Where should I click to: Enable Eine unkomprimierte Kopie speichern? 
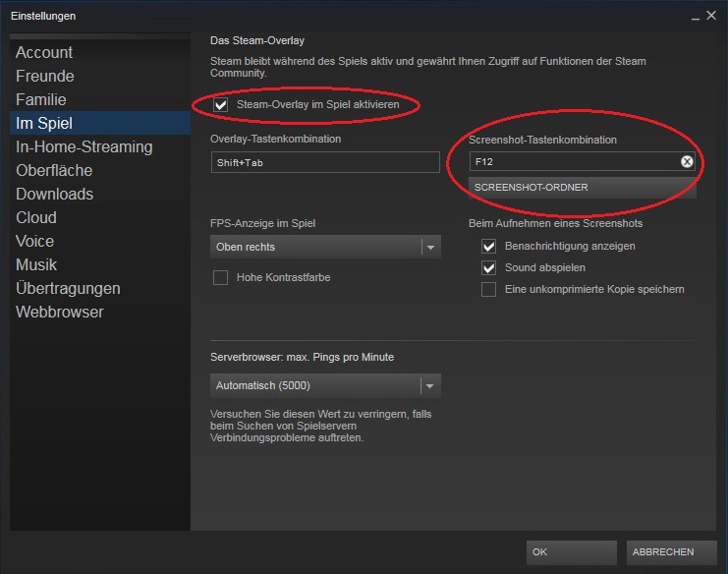pyautogui.click(x=488, y=289)
